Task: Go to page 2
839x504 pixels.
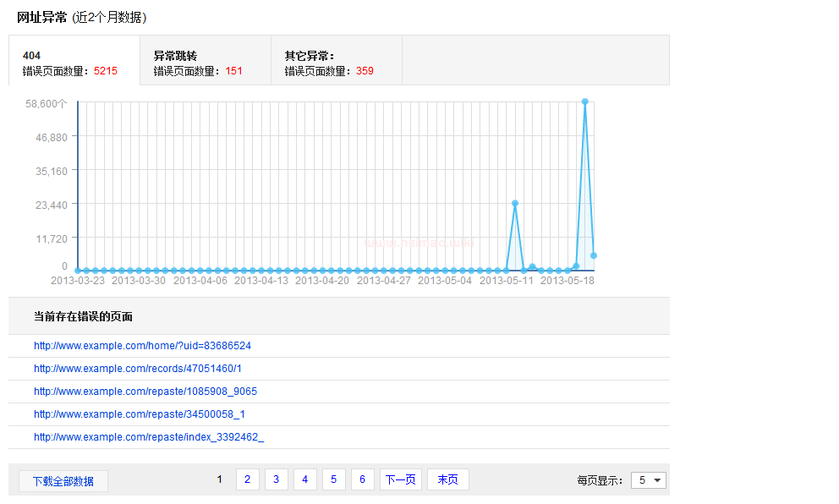Action: tap(247, 479)
